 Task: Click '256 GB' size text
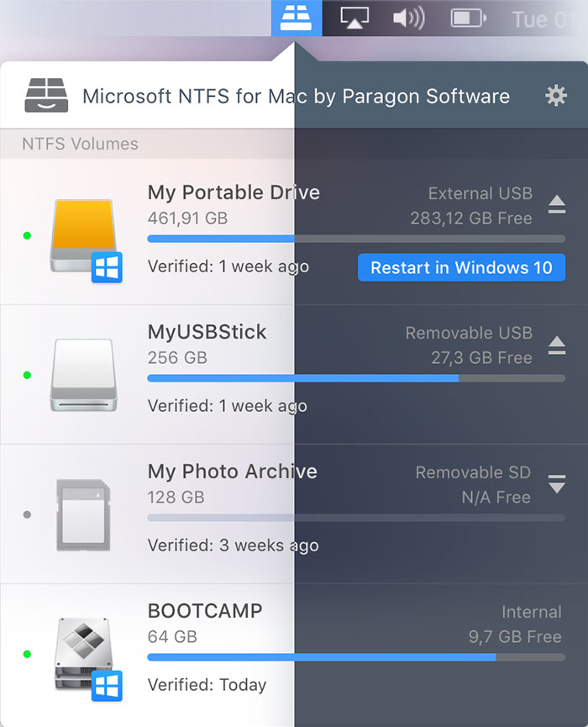pos(177,358)
